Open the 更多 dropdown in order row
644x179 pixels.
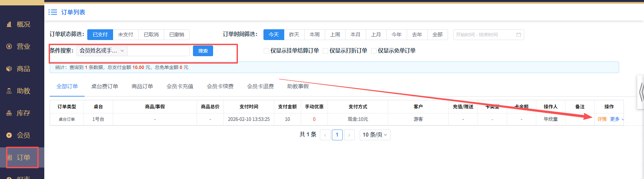(x=616, y=119)
